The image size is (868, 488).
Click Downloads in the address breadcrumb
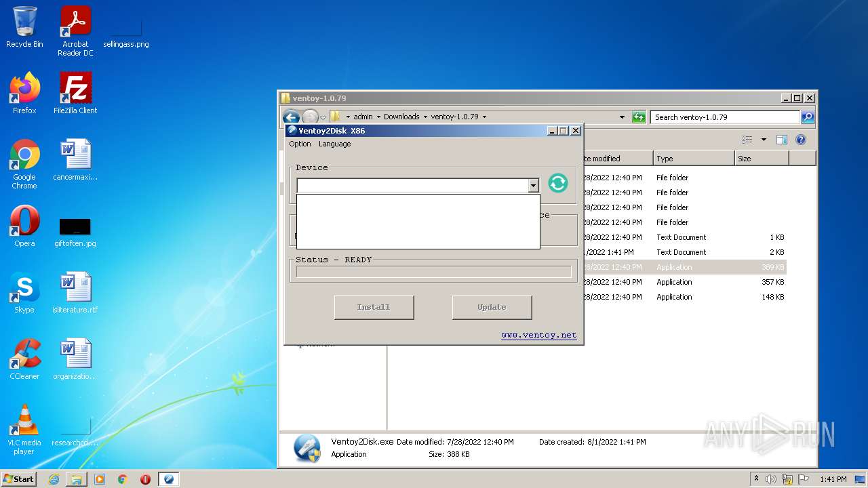pyautogui.click(x=401, y=117)
